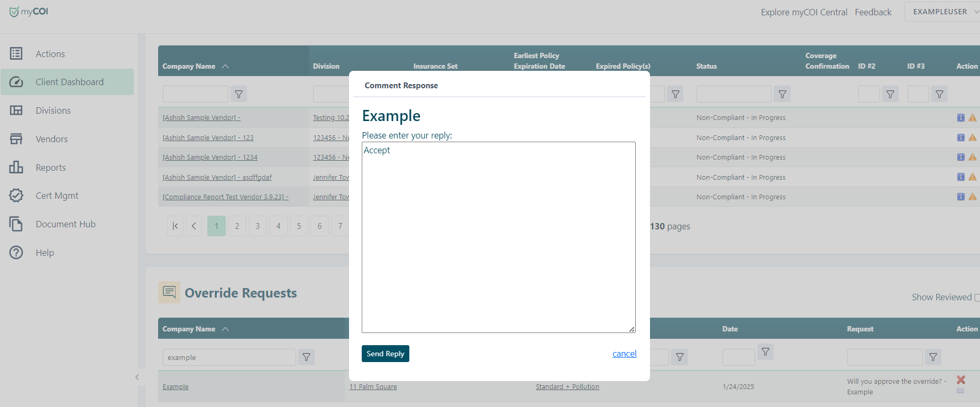Collapse the left sidebar with chevron
This screenshot has width=980, height=407.
coord(137,377)
